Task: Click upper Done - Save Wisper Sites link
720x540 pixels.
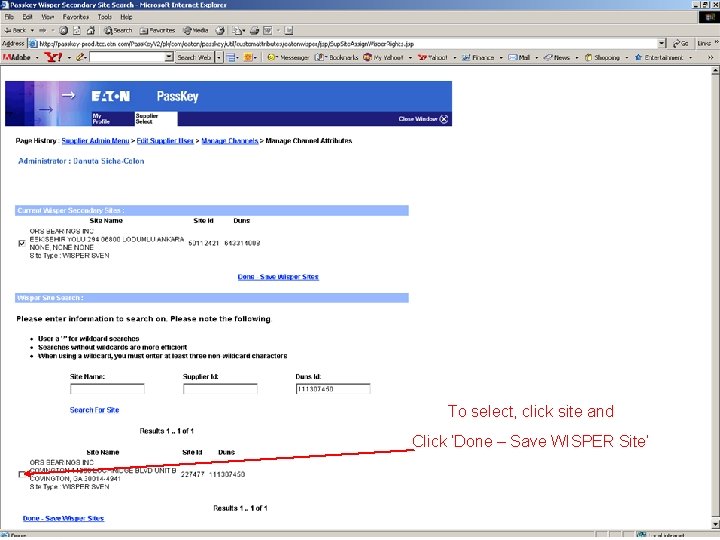Action: tap(278, 277)
